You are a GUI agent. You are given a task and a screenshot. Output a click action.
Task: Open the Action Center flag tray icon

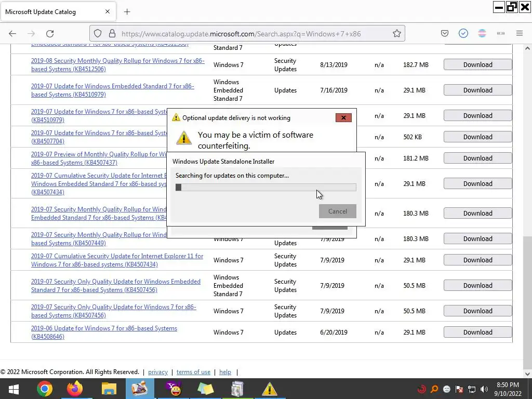click(x=459, y=389)
